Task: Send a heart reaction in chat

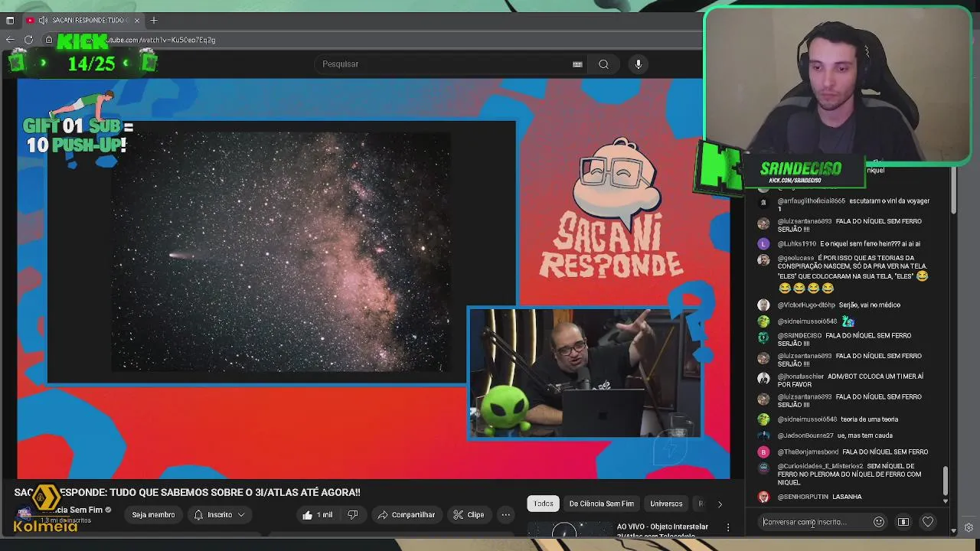Action: pos(928,522)
